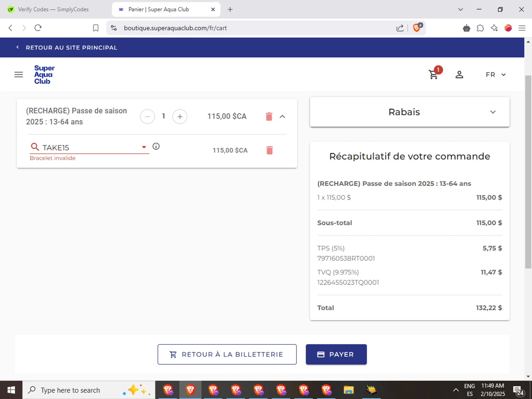The height and width of the screenshot is (399, 532).
Task: Click the Sous-total label
Action: pyautogui.click(x=334, y=223)
